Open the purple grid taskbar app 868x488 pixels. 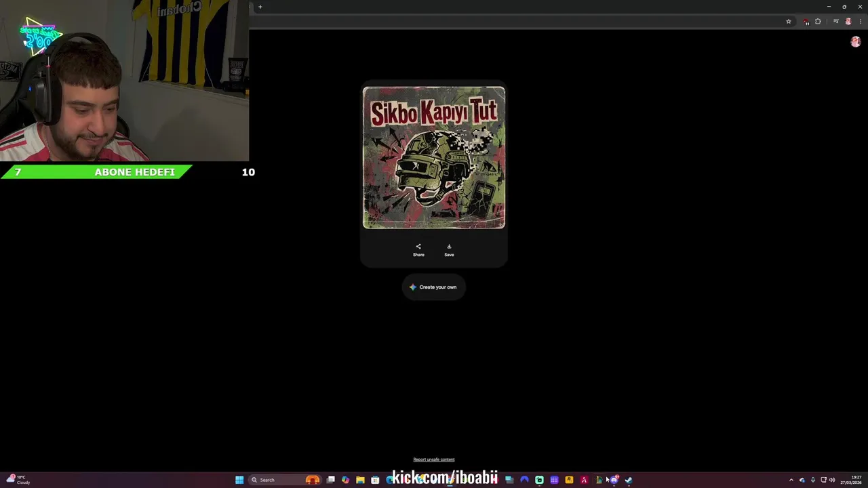click(554, 480)
